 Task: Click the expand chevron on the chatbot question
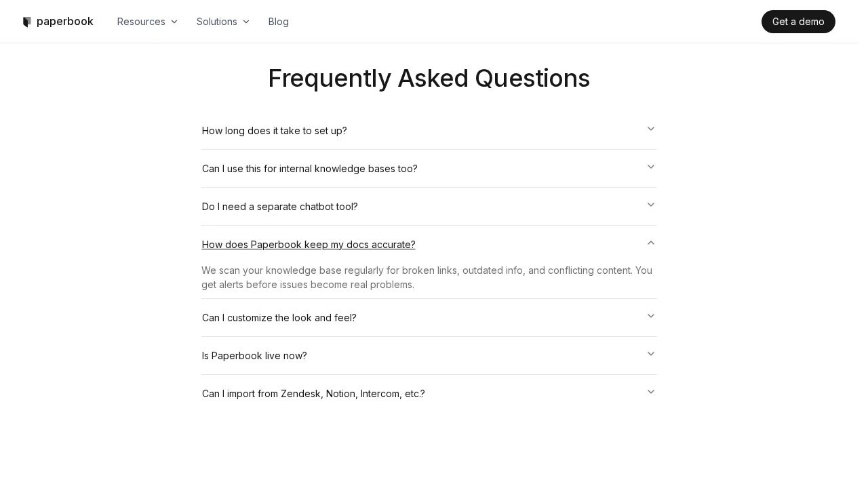(650, 205)
